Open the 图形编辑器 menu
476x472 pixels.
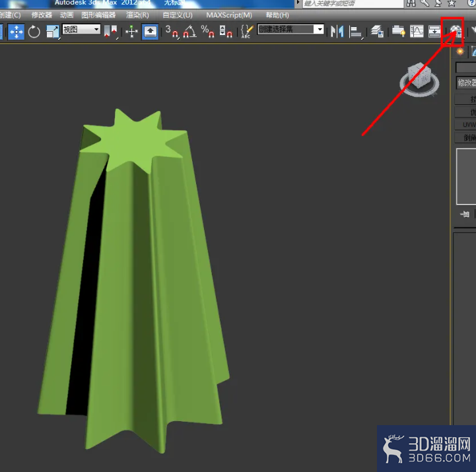(98, 15)
